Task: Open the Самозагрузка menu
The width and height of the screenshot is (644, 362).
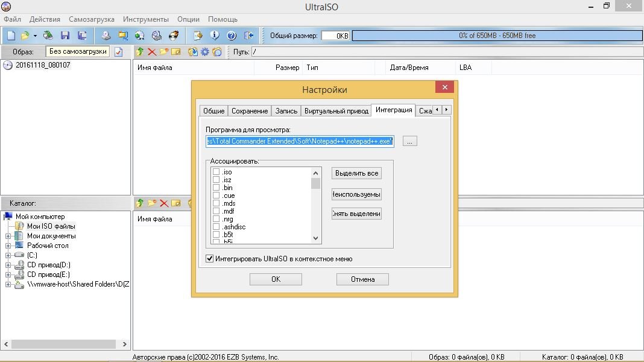Action: coord(92,19)
